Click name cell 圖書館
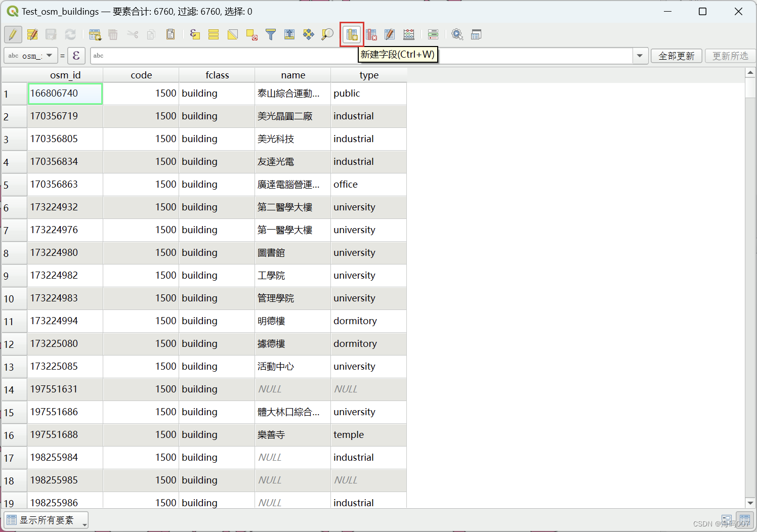The image size is (757, 532). click(x=293, y=253)
